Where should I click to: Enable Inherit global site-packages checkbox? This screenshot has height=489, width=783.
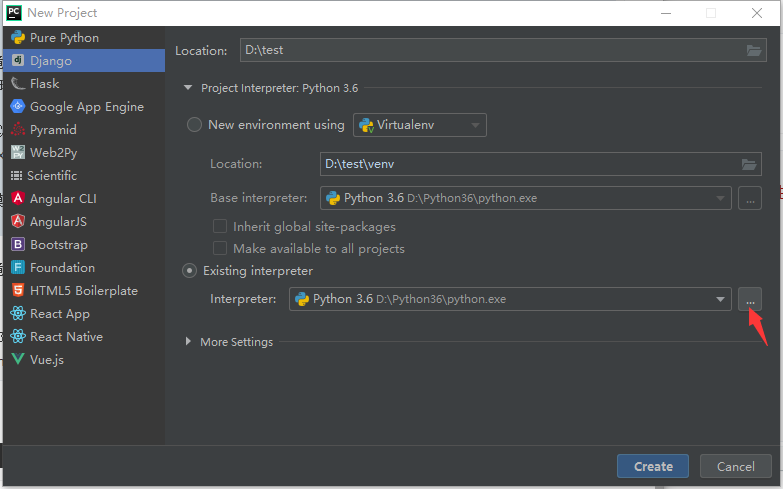click(x=220, y=227)
